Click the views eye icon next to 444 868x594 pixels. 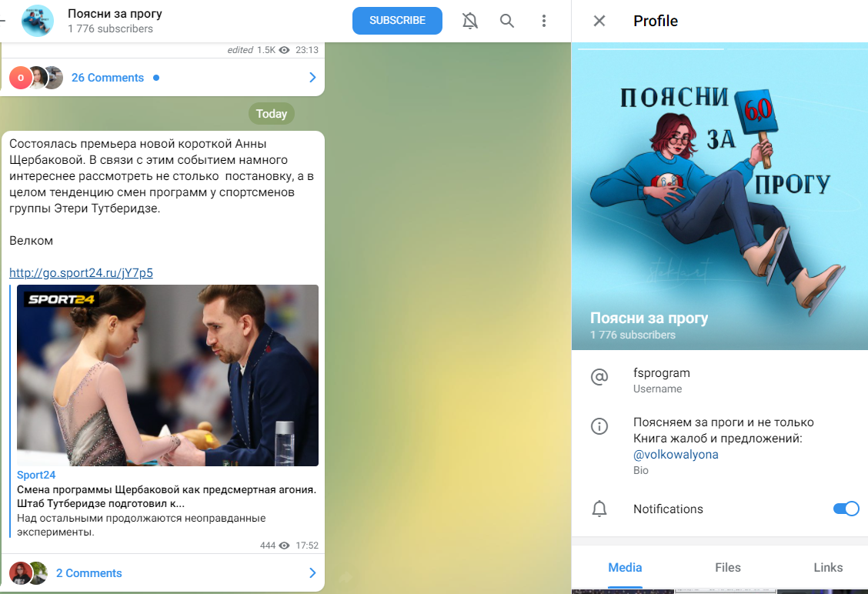pos(284,546)
